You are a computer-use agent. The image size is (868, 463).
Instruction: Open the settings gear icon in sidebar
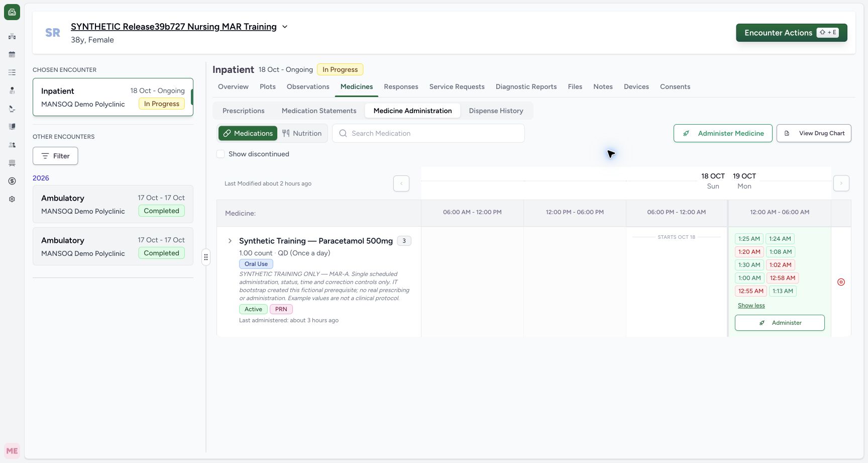click(x=12, y=199)
